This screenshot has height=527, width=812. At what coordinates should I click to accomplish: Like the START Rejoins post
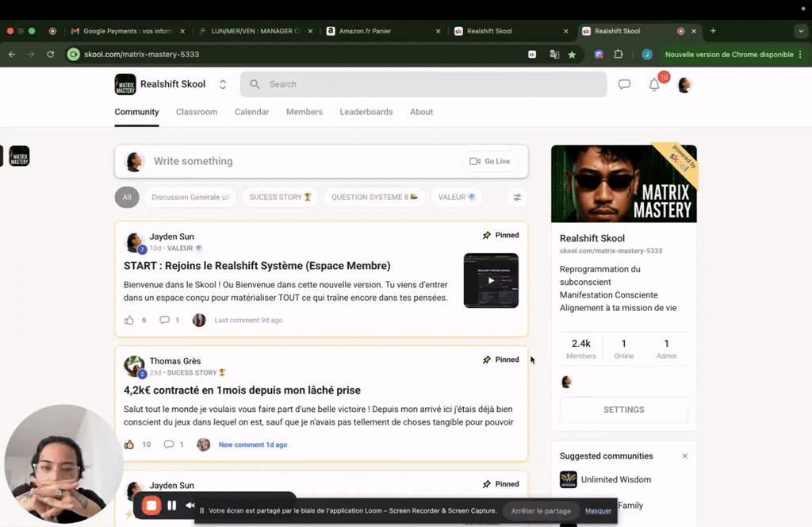pos(129,320)
